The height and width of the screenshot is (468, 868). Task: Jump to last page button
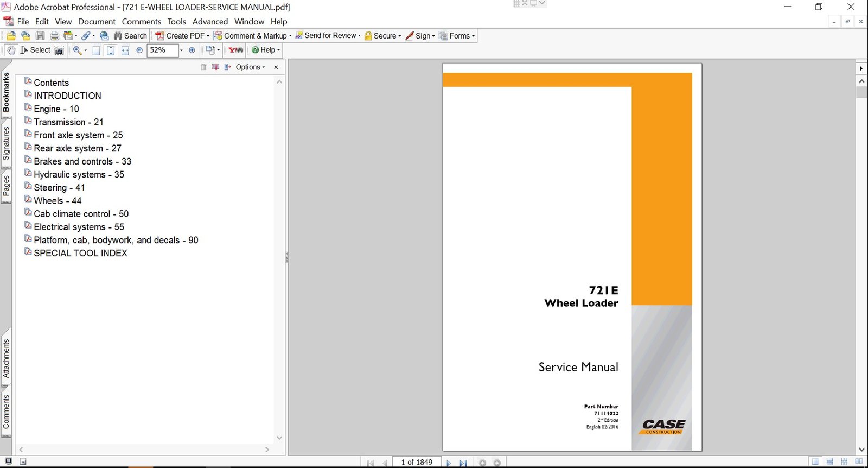tap(463, 463)
